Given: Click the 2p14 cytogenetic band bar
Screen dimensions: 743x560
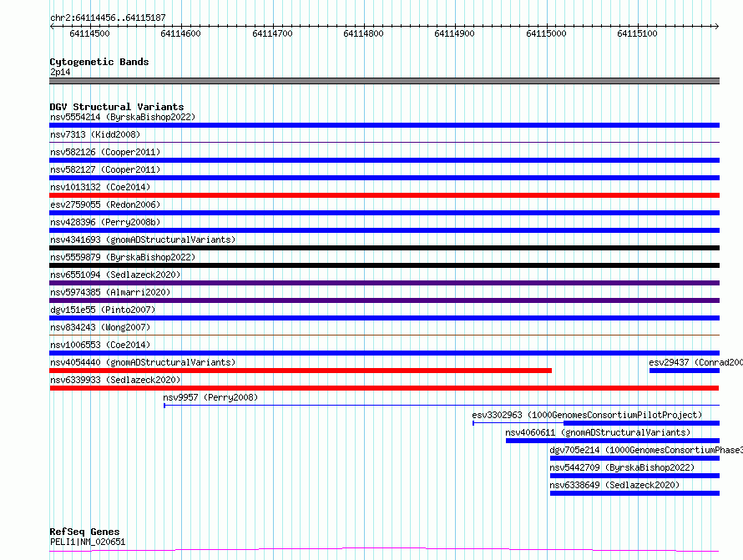Looking at the screenshot, I should (x=384, y=81).
